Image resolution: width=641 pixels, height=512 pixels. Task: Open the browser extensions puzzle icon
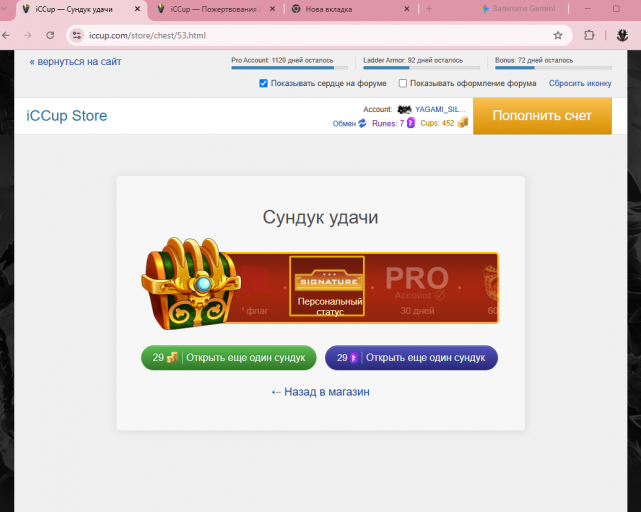pos(589,36)
